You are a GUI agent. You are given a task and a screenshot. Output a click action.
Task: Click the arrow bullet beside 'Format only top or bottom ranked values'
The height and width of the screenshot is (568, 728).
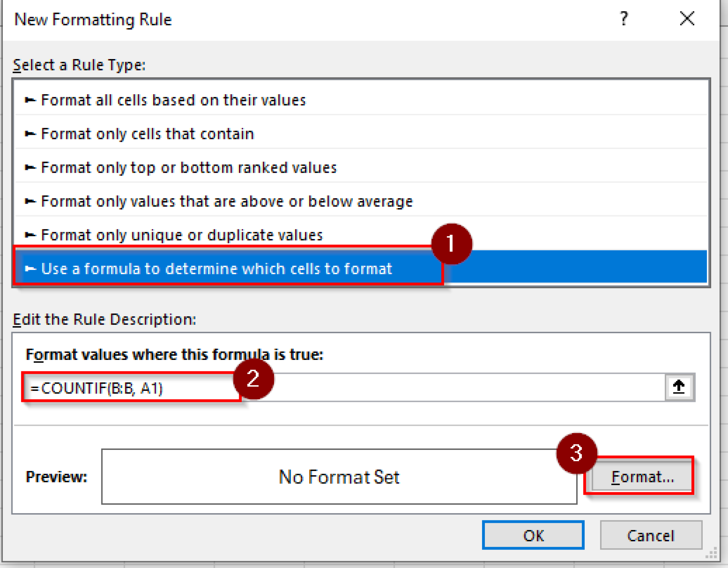pyautogui.click(x=30, y=167)
